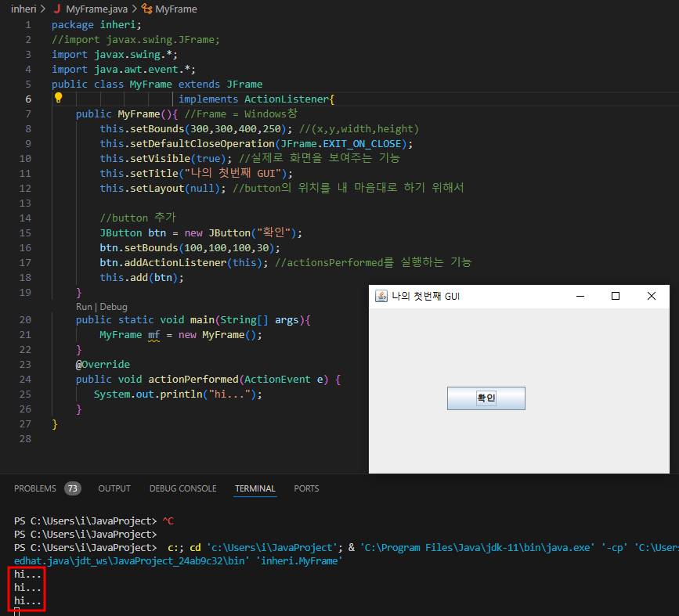Click the underlined mf variable on line 21
The height and width of the screenshot is (616, 679).
pos(153,335)
